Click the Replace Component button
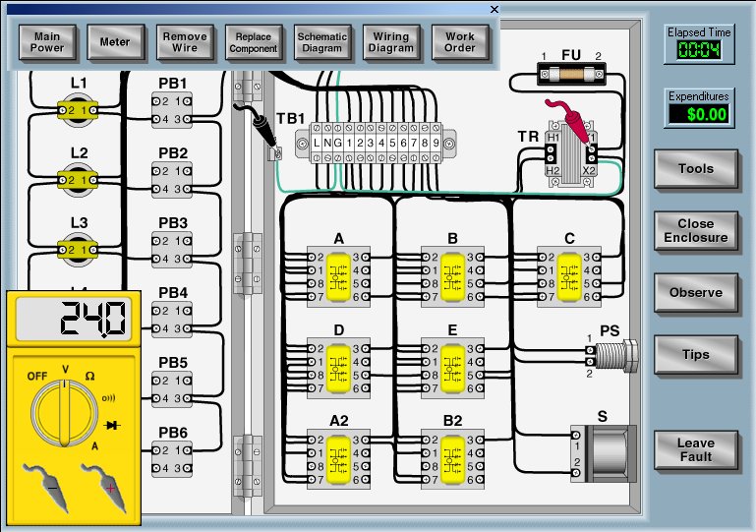The width and height of the screenshot is (756, 532). click(254, 41)
